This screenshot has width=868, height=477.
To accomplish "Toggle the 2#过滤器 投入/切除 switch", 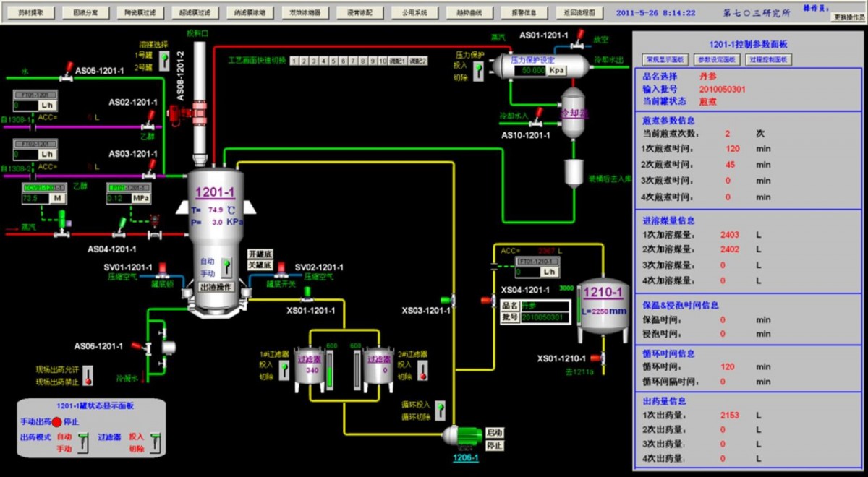I will pos(422,370).
